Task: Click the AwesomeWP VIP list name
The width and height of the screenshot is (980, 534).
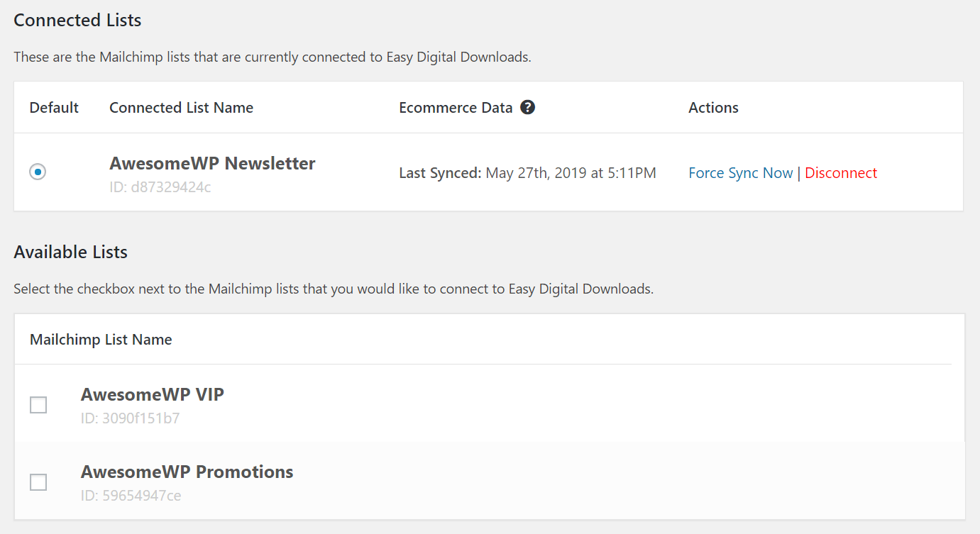Action: (153, 394)
